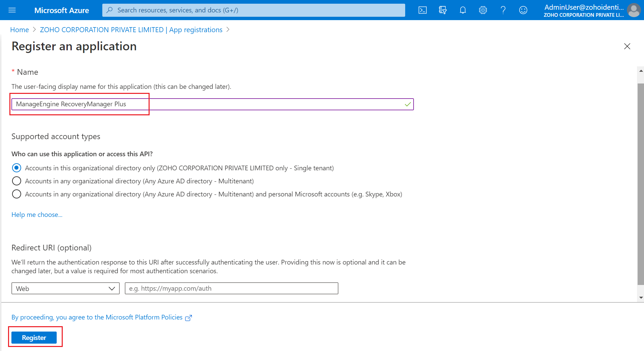Image resolution: width=644 pixels, height=351 pixels.
Task: Open the AdminUser account avatar
Action: [x=634, y=10]
